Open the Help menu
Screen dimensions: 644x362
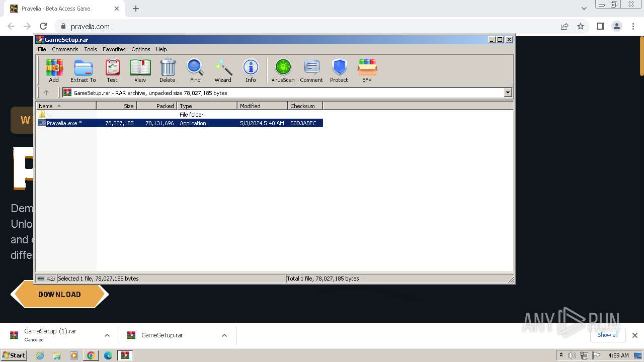click(161, 49)
